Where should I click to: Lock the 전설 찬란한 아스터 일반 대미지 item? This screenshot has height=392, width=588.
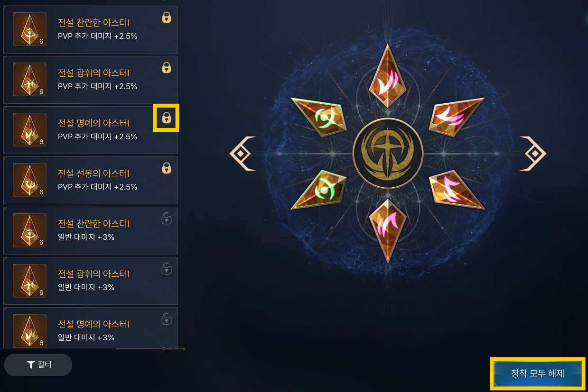pyautogui.click(x=166, y=219)
